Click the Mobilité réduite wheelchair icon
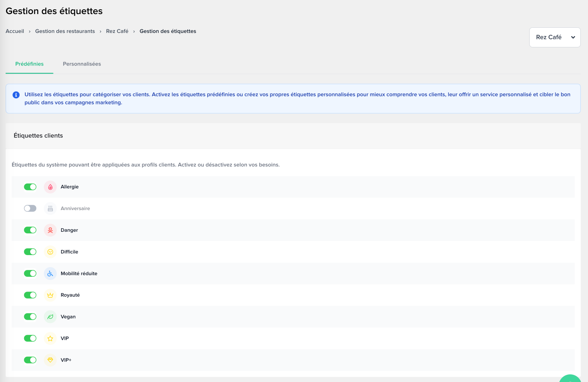The width and height of the screenshot is (588, 382). tap(50, 274)
